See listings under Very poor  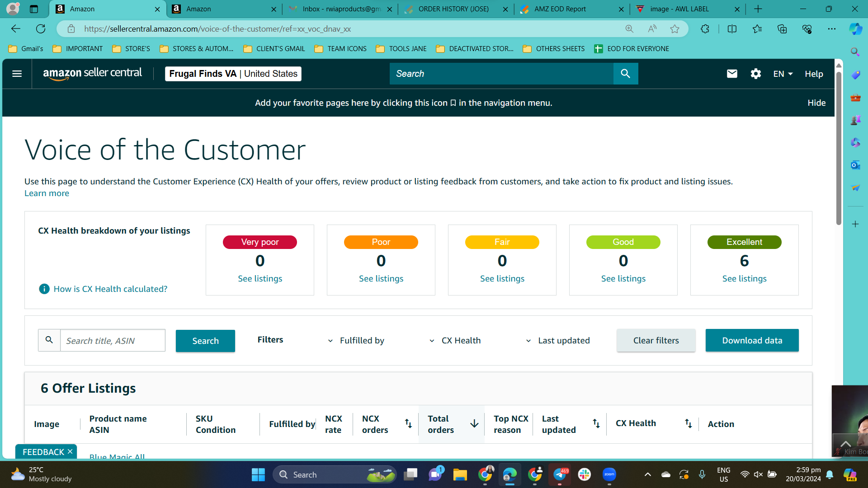click(260, 278)
